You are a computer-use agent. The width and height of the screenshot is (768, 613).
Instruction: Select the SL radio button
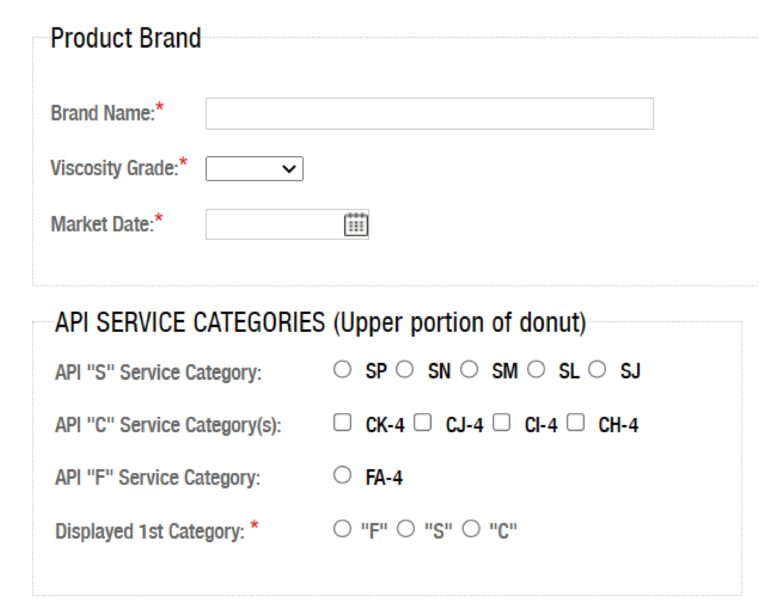pyautogui.click(x=536, y=369)
